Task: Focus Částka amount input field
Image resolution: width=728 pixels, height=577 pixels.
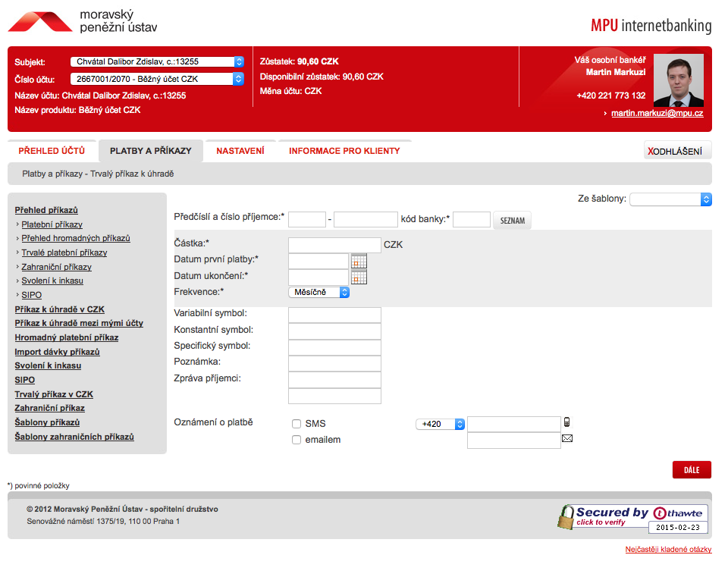Action: click(x=334, y=245)
